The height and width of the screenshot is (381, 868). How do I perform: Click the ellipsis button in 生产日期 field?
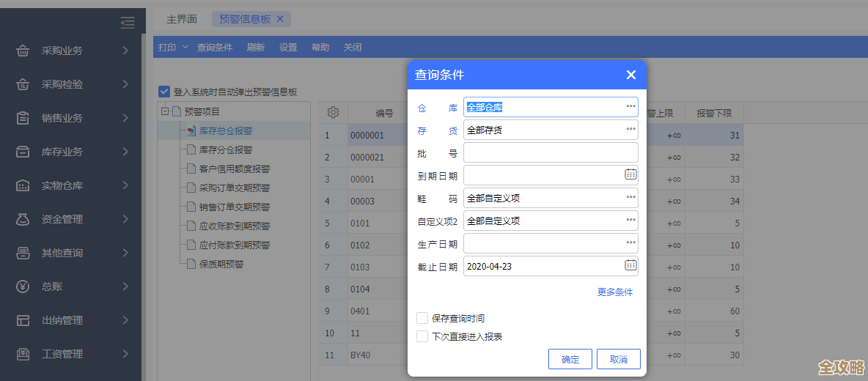point(630,243)
